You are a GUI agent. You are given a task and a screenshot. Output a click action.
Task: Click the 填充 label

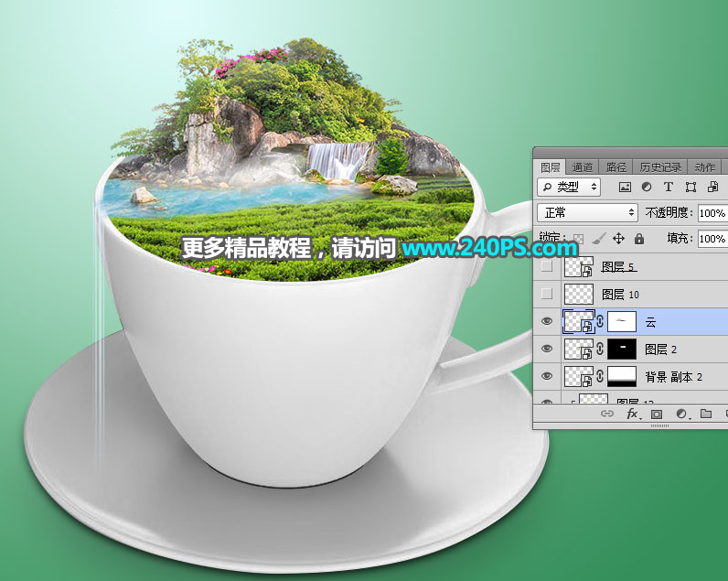678,238
